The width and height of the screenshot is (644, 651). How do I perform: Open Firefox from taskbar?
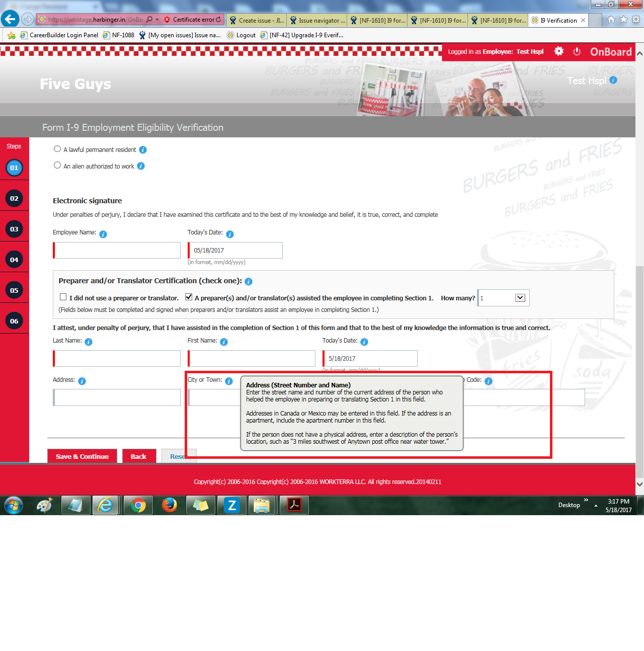(x=170, y=505)
